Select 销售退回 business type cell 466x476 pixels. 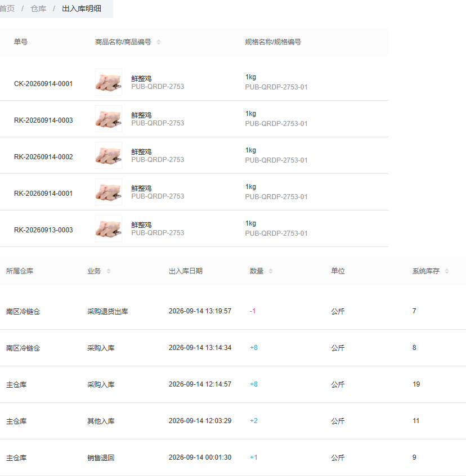point(101,458)
